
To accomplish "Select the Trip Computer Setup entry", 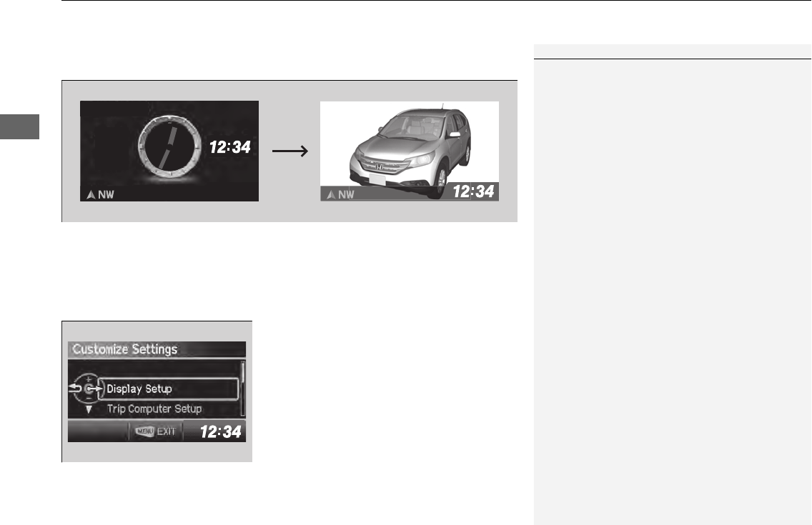I will pos(154,409).
